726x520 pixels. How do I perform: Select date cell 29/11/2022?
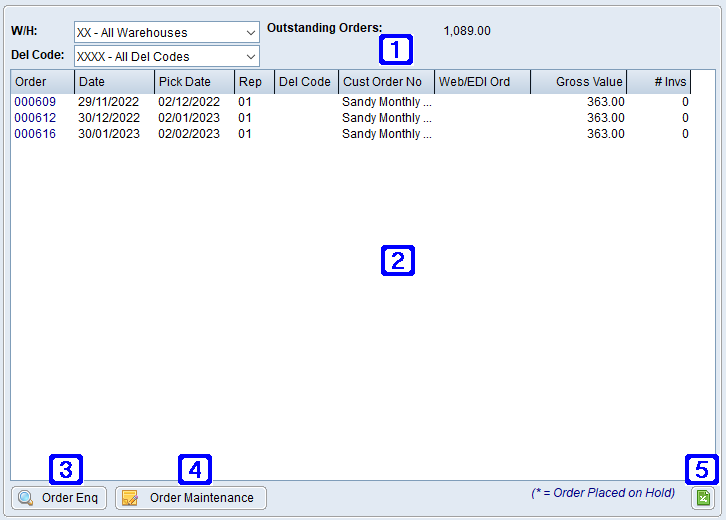[109, 102]
